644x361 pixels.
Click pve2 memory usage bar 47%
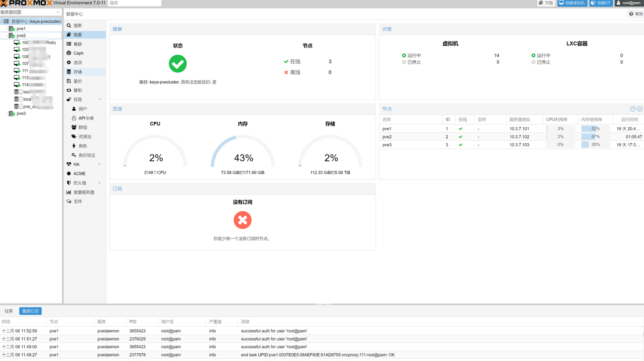point(595,137)
